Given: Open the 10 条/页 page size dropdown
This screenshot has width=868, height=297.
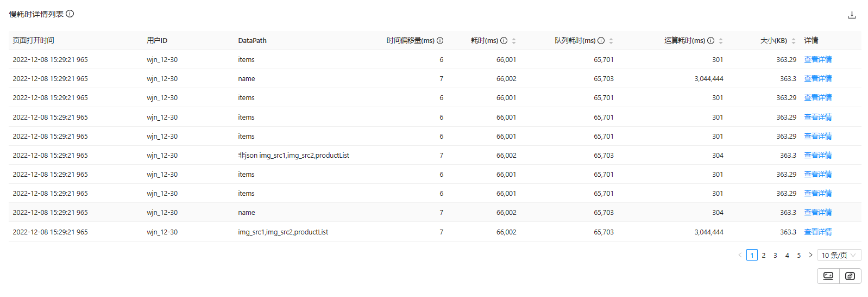Looking at the screenshot, I should 839,255.
